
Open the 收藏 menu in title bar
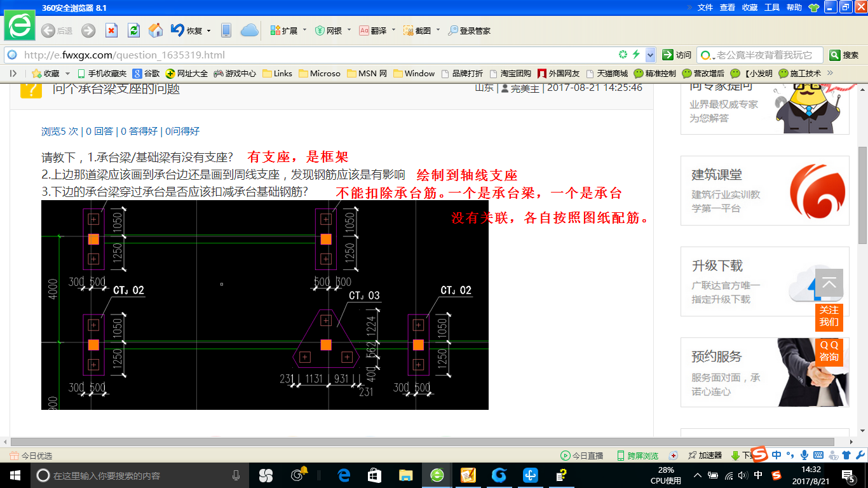click(x=750, y=8)
